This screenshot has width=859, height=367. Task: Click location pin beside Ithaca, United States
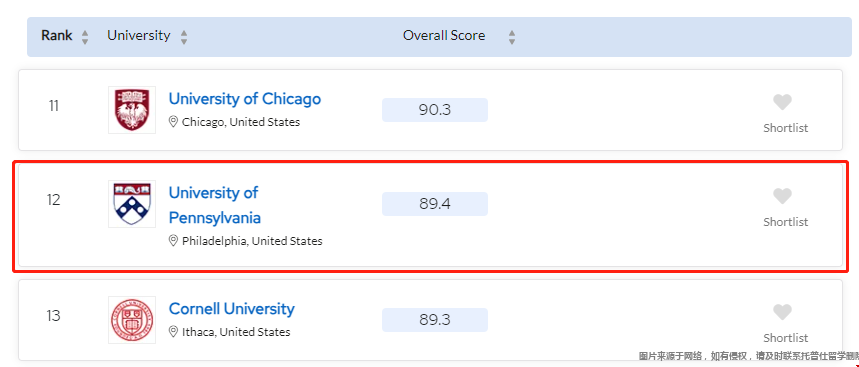pyautogui.click(x=173, y=331)
